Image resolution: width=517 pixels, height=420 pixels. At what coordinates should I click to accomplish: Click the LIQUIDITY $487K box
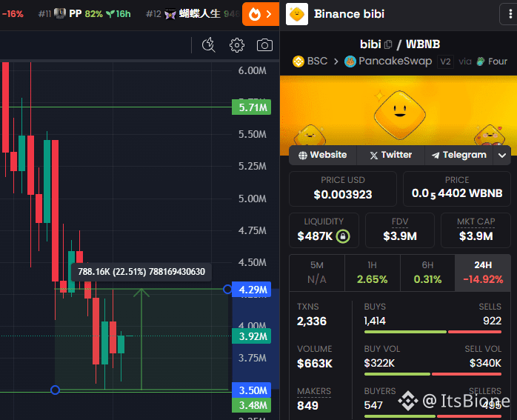[x=324, y=230]
